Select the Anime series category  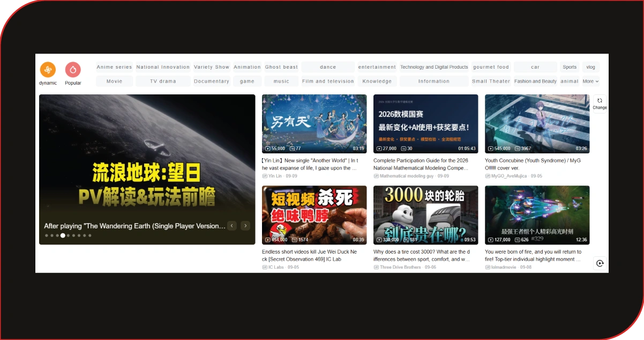(114, 67)
